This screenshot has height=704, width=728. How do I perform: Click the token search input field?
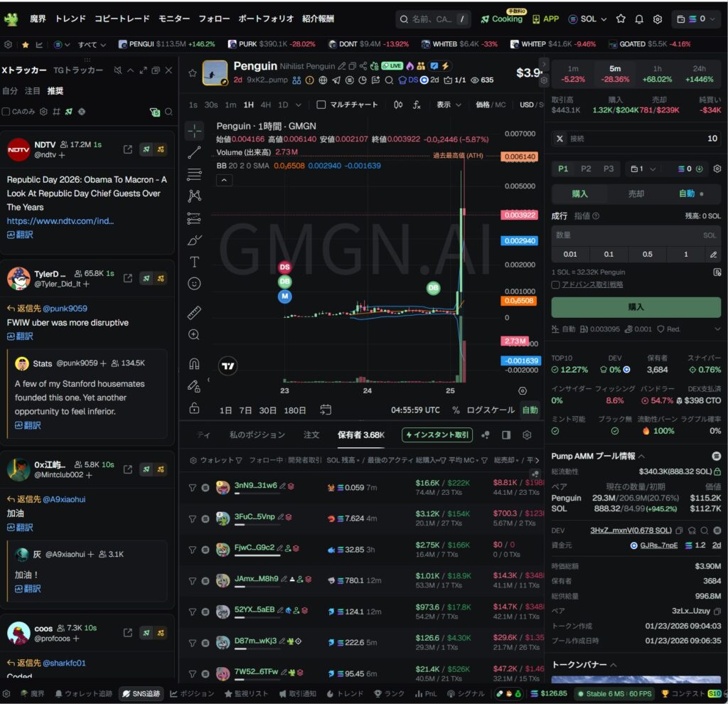coord(432,19)
